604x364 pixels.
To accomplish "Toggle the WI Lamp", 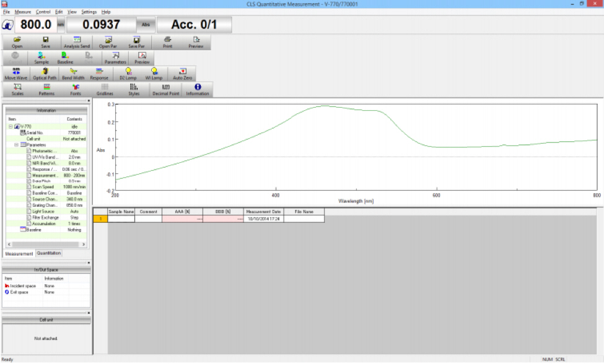I will coord(154,74).
